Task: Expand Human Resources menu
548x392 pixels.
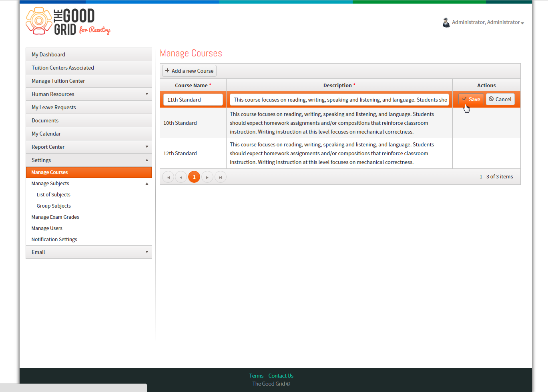Action: (x=89, y=94)
